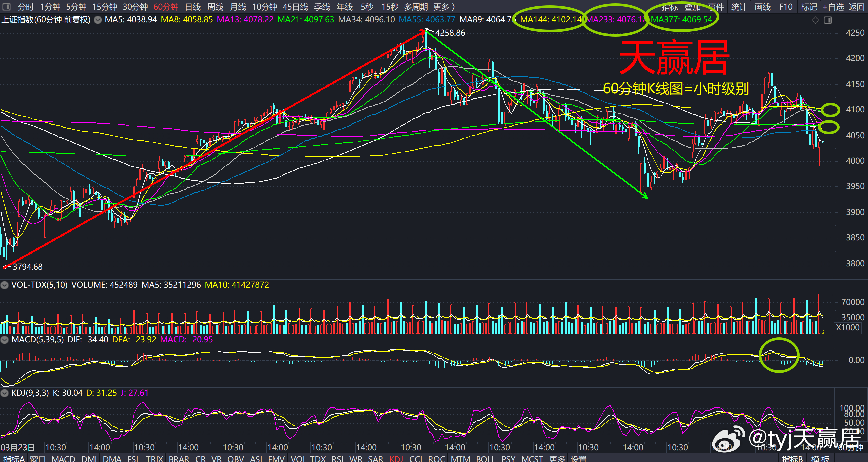Collapse the VOL-TDX volume panel arrow
Screen dimensions: 868x462
click(4, 285)
